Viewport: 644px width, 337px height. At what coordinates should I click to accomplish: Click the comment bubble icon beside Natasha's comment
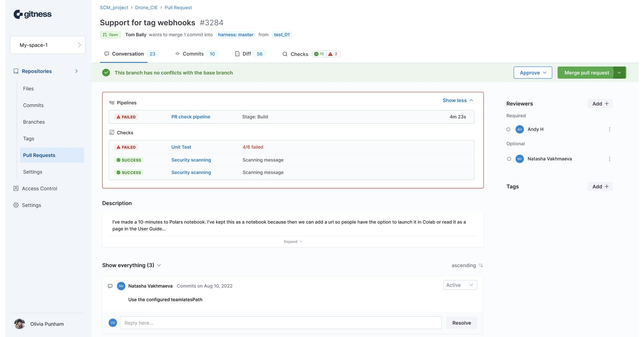pos(110,286)
